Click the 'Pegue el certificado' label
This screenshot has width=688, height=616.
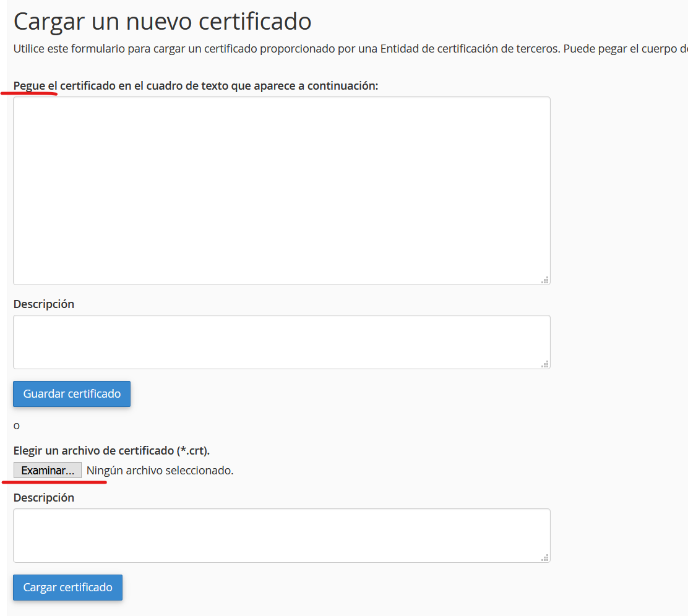(196, 86)
